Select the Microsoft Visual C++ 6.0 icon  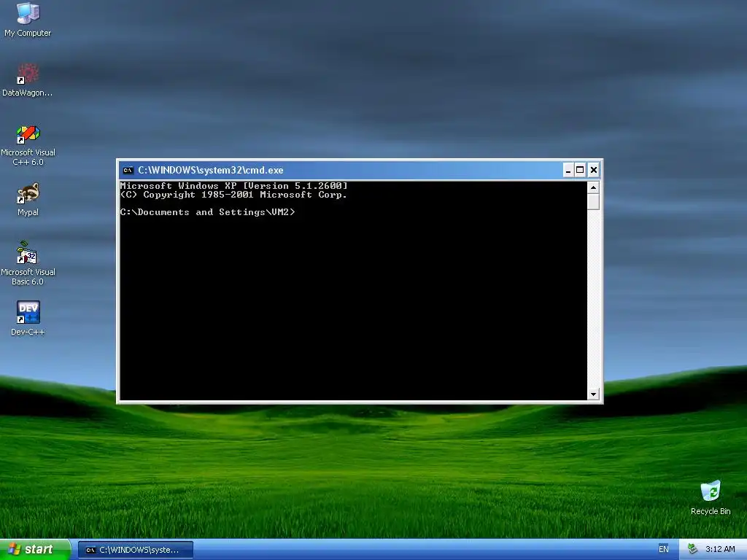(x=28, y=145)
